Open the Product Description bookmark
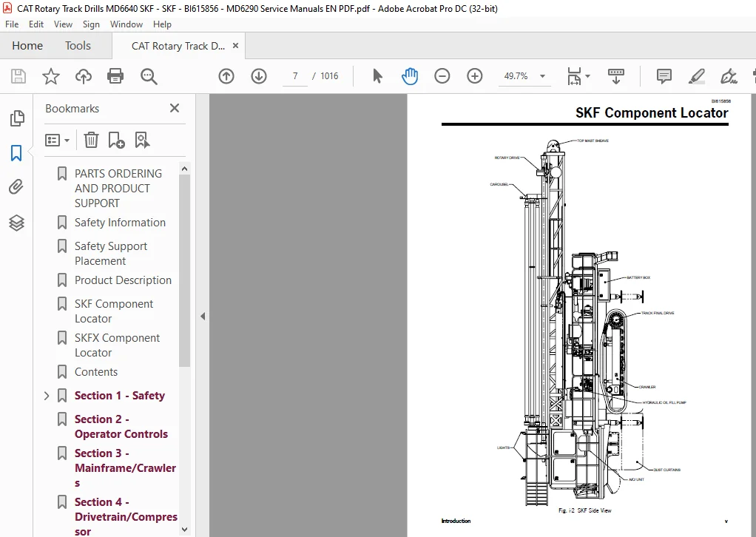 click(123, 280)
